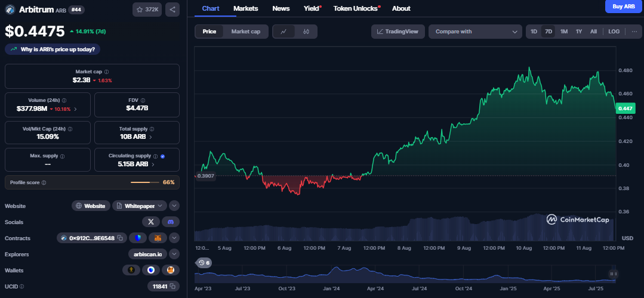
Task: Set chart range to 1D
Action: (534, 32)
